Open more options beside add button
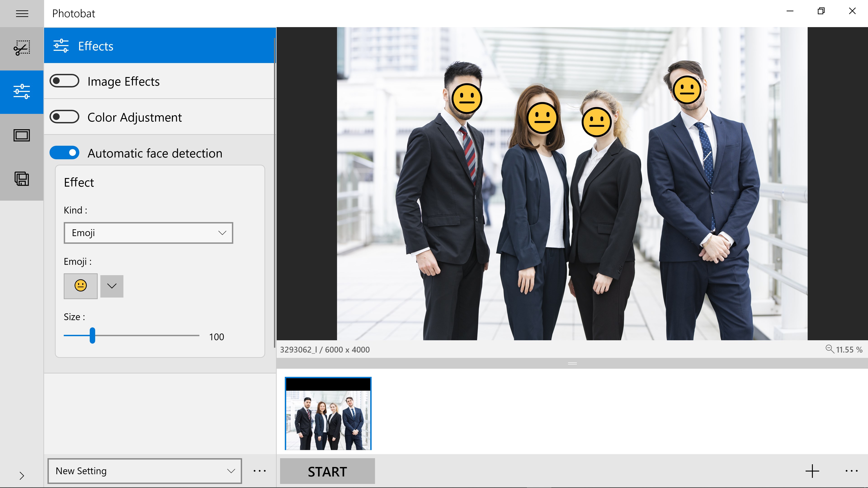Image resolution: width=868 pixels, height=488 pixels. pyautogui.click(x=851, y=471)
